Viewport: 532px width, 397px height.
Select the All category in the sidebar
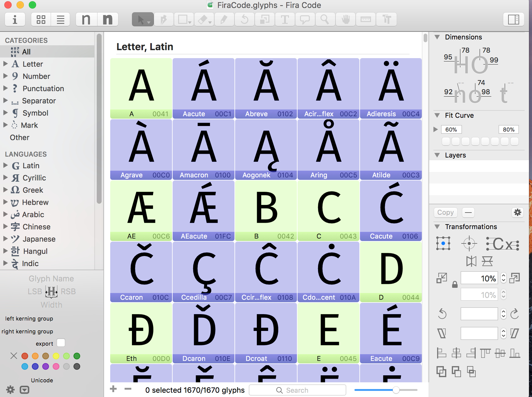coord(26,51)
